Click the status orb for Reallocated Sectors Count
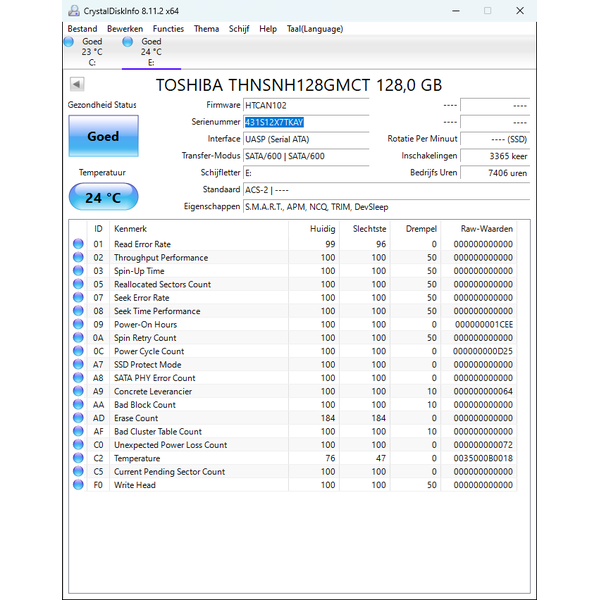The width and height of the screenshot is (600, 600). [x=78, y=284]
